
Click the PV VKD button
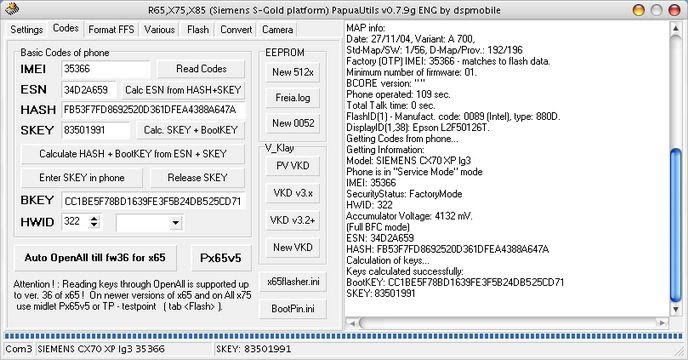[293, 166]
